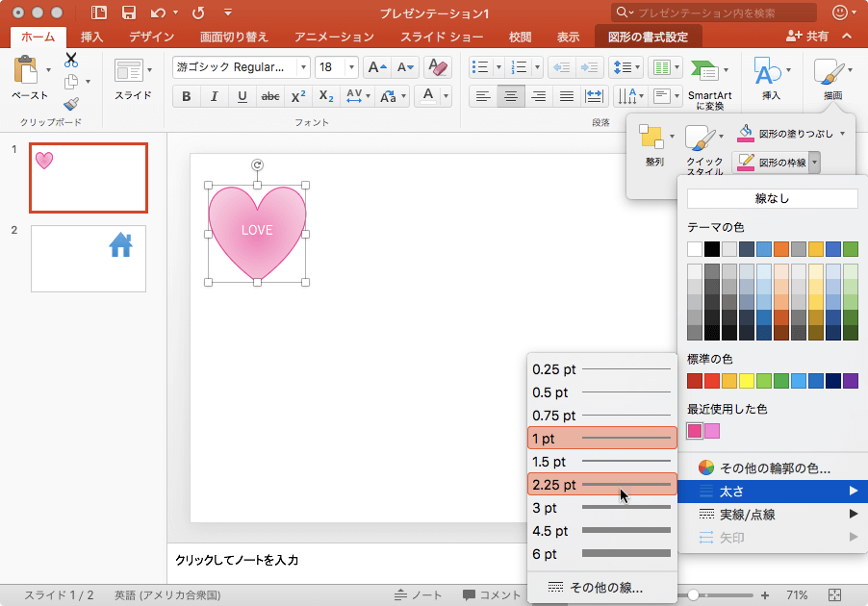Open the font name dropdown
The width and height of the screenshot is (868, 606).
[303, 67]
